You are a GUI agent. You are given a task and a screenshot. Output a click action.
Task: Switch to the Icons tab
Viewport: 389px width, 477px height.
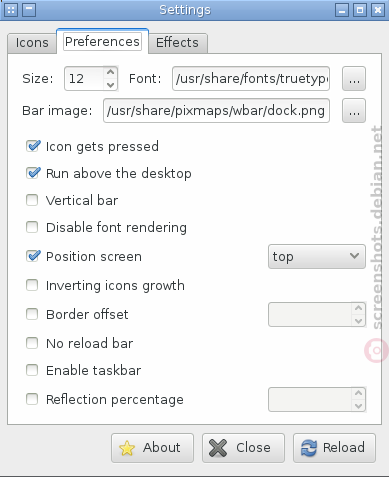coord(32,43)
